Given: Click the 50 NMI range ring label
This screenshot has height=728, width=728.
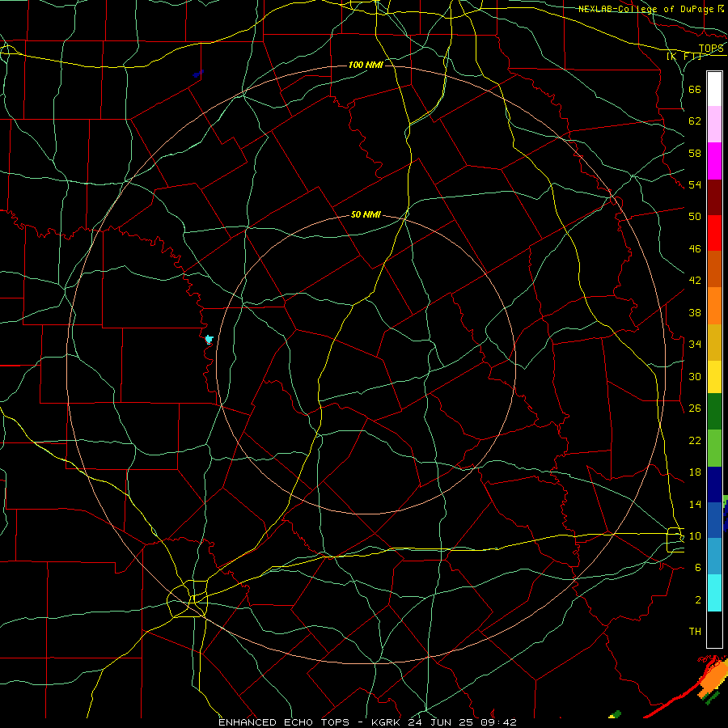Looking at the screenshot, I should click(x=366, y=214).
